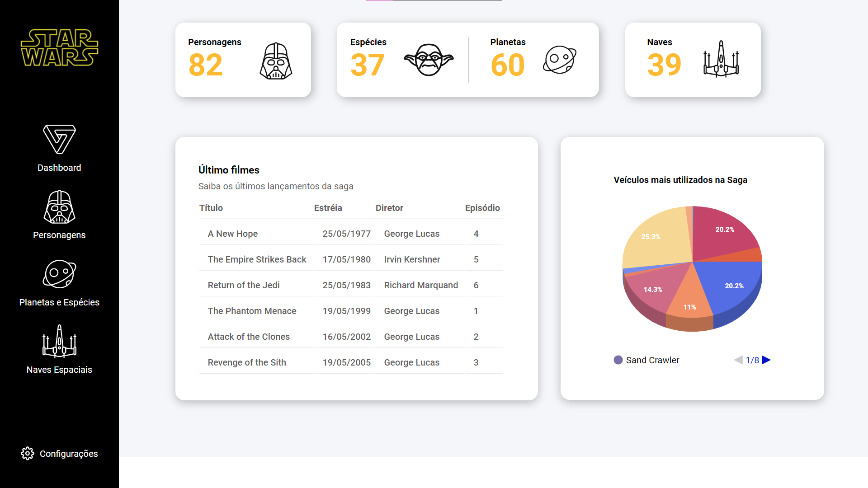This screenshot has height=488, width=868.
Task: Click the Star Wars logo
Action: point(59,48)
